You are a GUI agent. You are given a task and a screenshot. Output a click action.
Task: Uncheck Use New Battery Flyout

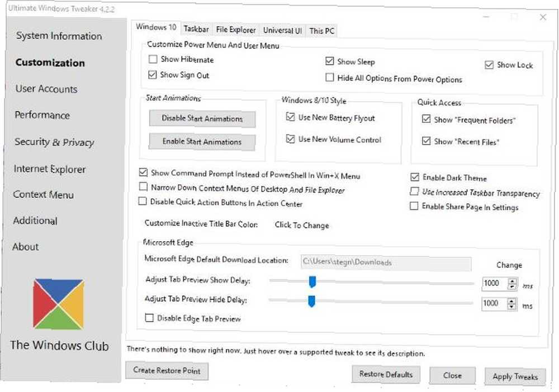click(x=291, y=117)
